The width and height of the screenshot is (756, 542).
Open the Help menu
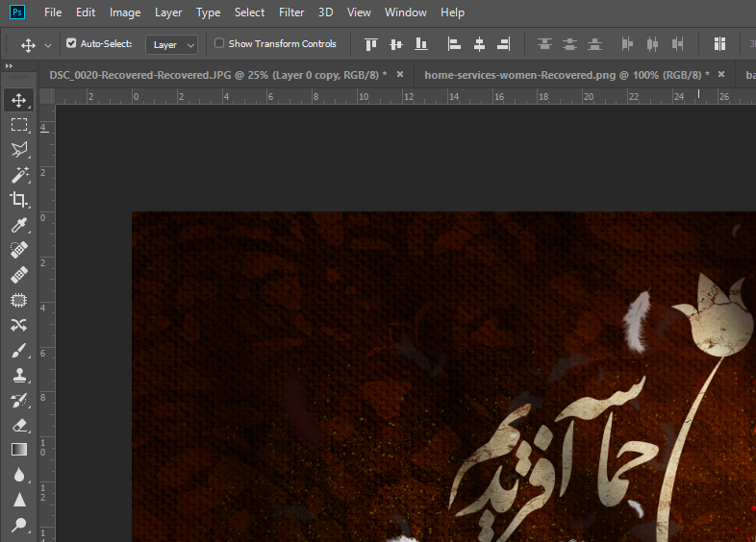(x=452, y=12)
